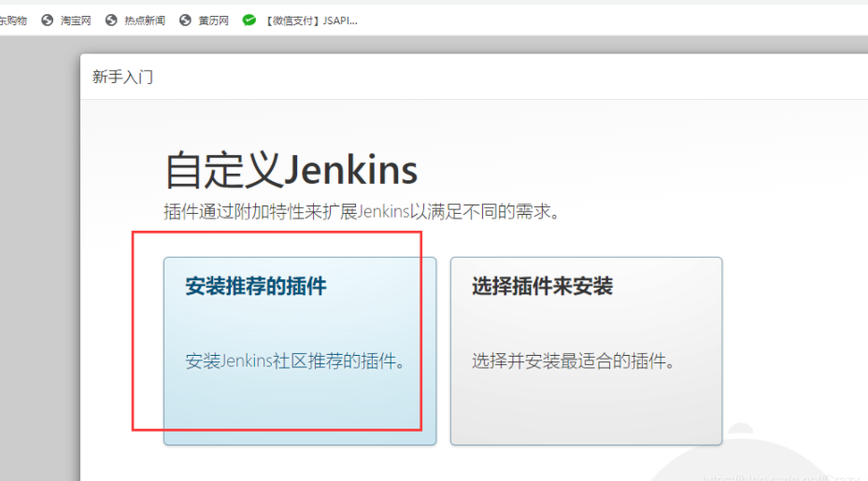Click the 新手入门 dialog header title
The height and width of the screenshot is (481, 868).
122,78
